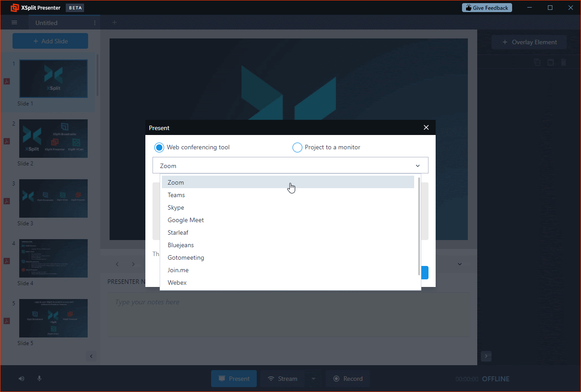581x392 pixels.
Task: Click the Record button
Action: click(348, 379)
